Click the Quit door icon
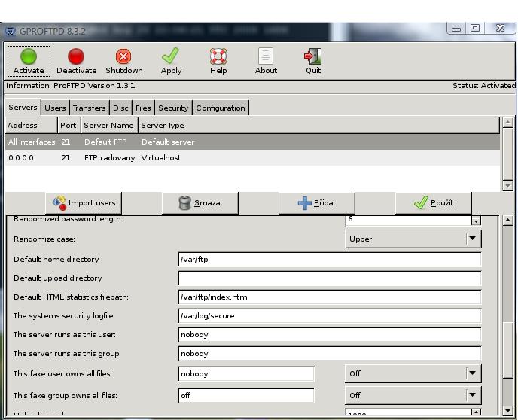 (x=313, y=56)
